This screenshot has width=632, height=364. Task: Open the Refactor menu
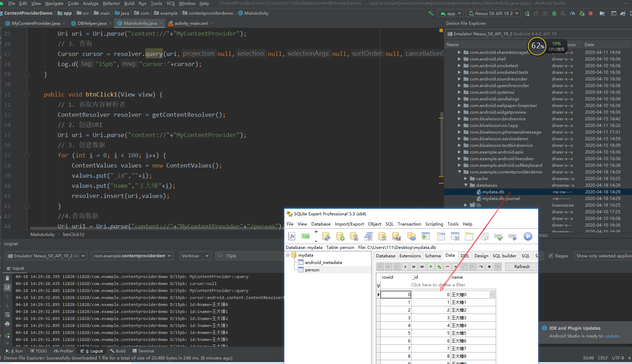[x=111, y=3]
